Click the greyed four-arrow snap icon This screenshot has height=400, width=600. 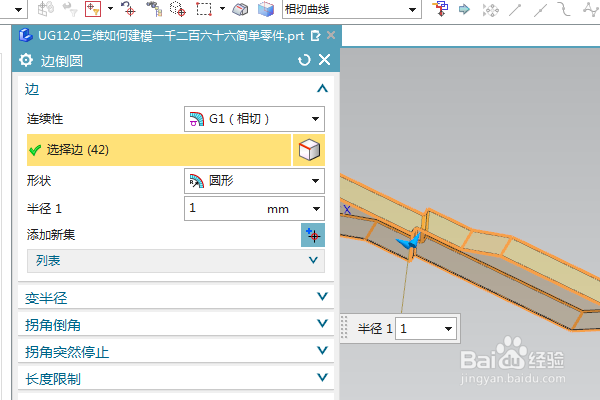(490, 10)
